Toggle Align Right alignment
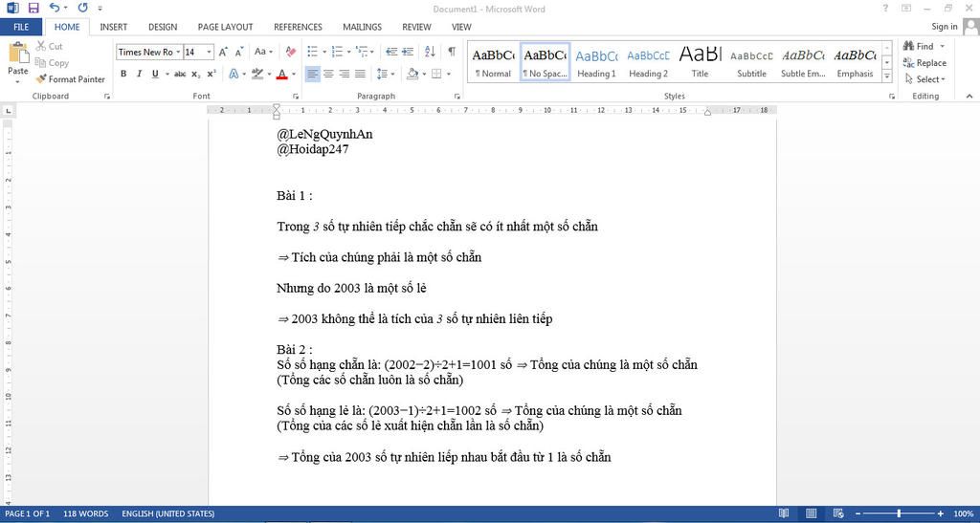Screen dimensions: 980x523 344,74
